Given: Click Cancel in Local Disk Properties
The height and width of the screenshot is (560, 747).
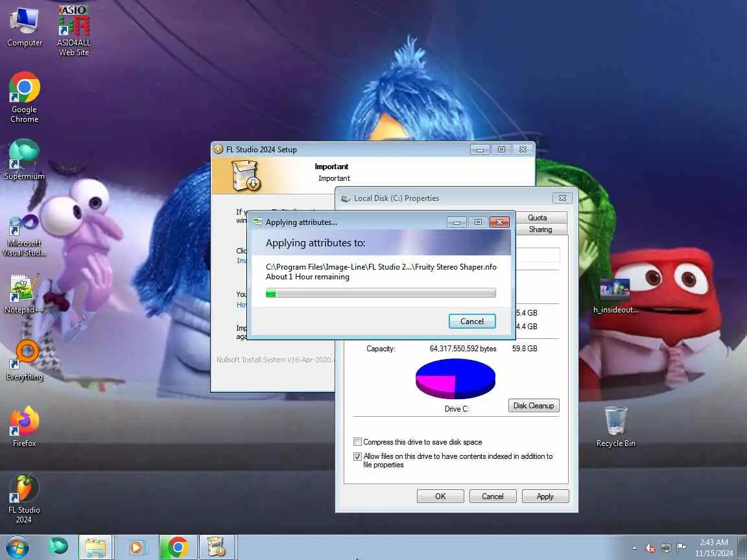Looking at the screenshot, I should (493, 496).
